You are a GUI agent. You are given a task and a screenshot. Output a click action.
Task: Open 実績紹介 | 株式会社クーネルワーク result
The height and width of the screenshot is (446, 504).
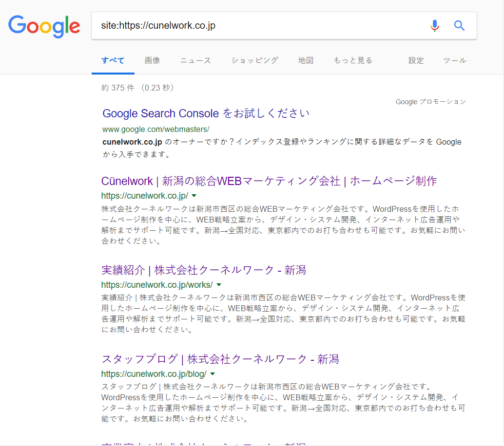coord(203,270)
